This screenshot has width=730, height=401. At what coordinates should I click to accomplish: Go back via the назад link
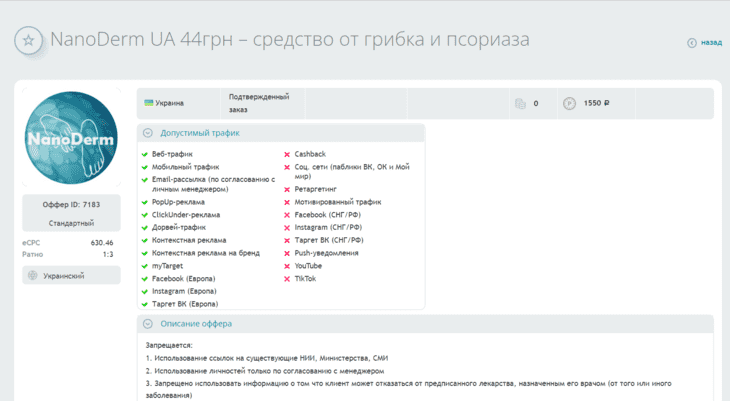711,42
